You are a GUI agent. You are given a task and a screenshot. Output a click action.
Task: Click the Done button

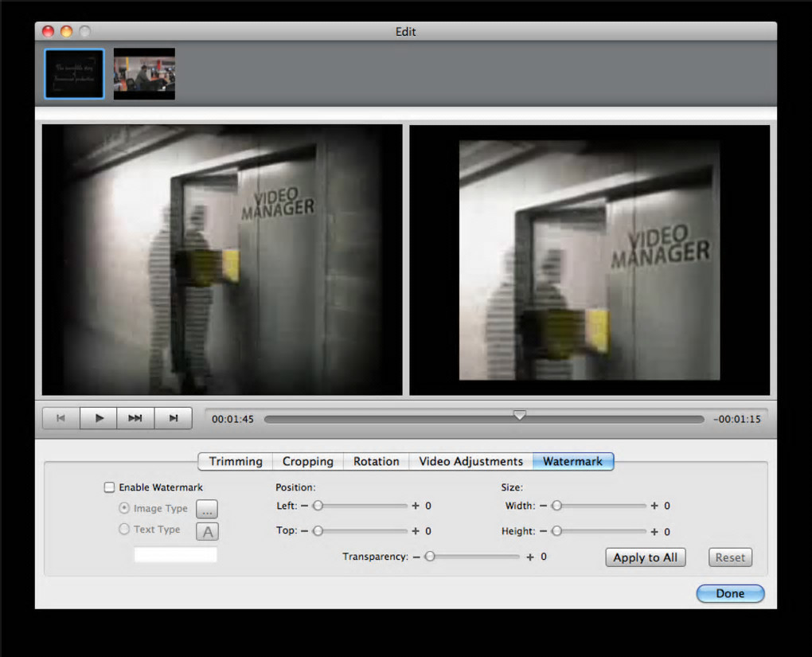click(730, 593)
